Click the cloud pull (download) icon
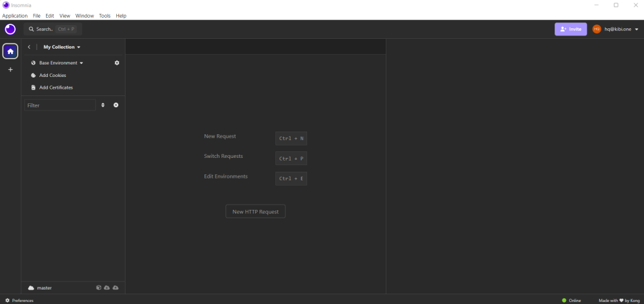 [107, 288]
